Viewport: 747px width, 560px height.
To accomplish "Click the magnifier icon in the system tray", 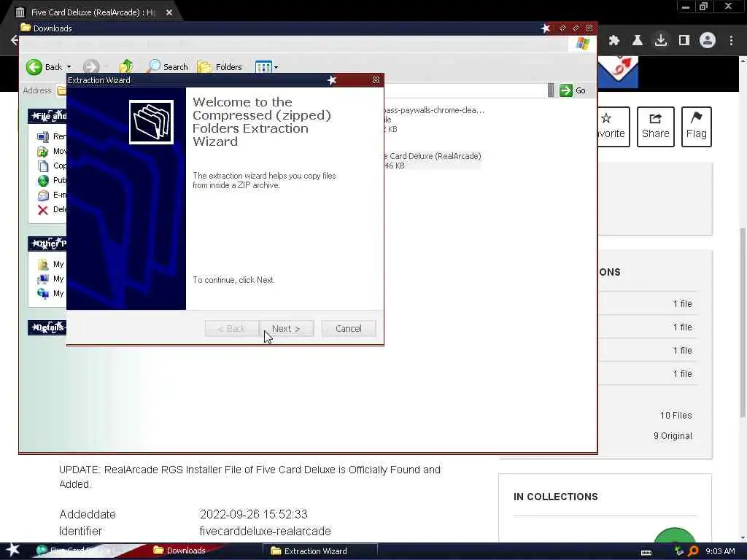I will click(694, 551).
